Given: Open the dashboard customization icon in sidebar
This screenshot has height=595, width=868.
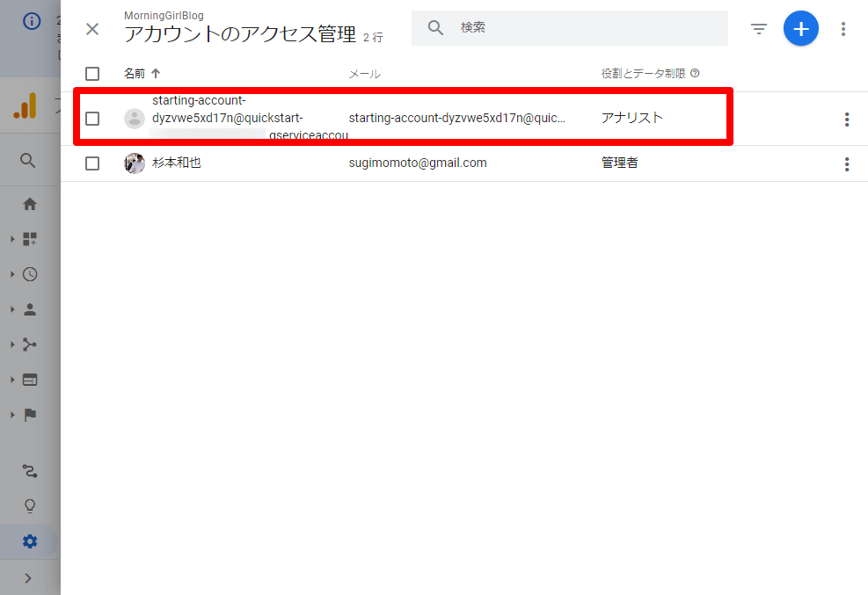Looking at the screenshot, I should click(x=30, y=239).
